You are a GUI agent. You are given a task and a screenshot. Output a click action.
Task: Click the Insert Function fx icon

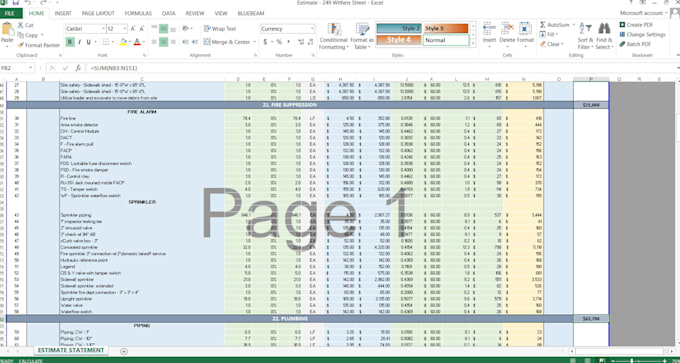coord(78,68)
